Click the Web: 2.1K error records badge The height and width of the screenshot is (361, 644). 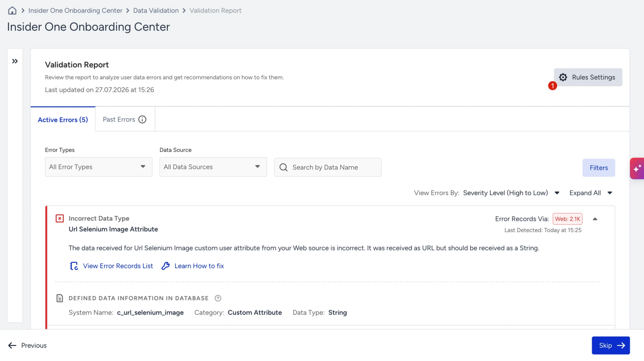568,219
